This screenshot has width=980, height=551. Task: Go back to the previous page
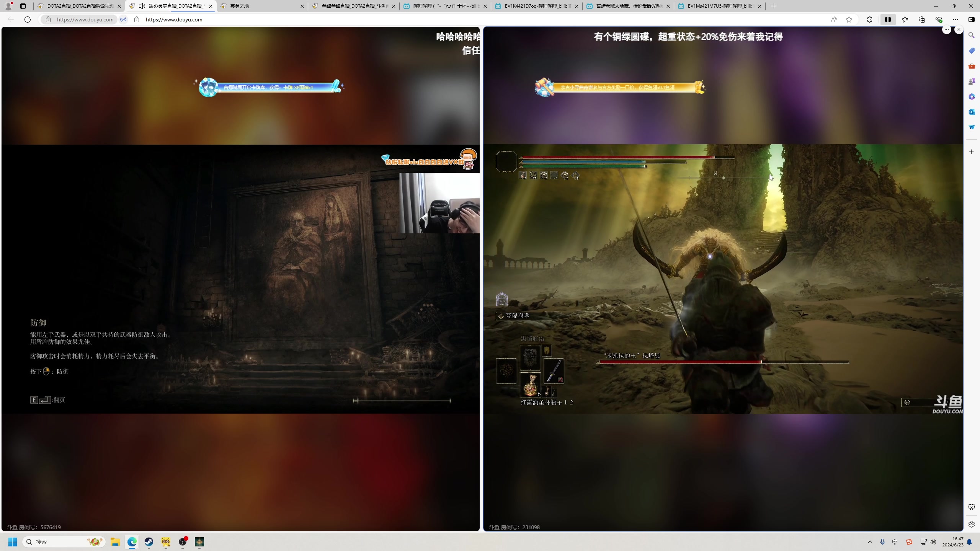coord(11,20)
